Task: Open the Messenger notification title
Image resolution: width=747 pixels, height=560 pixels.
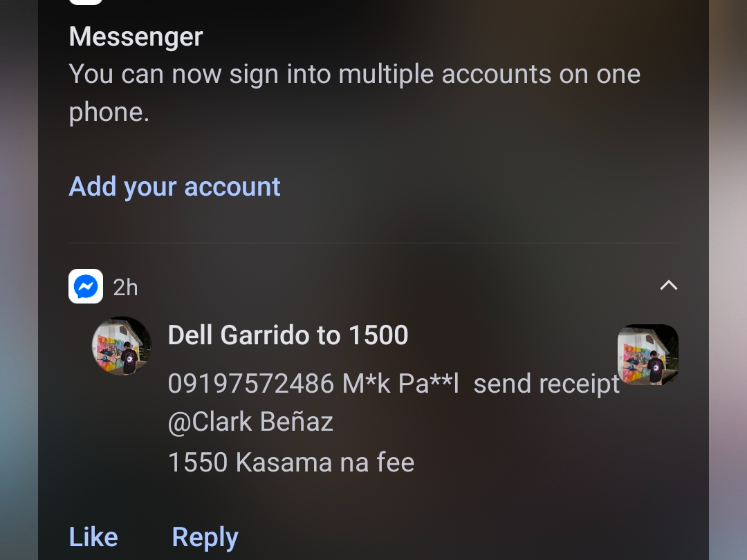Action: (136, 37)
